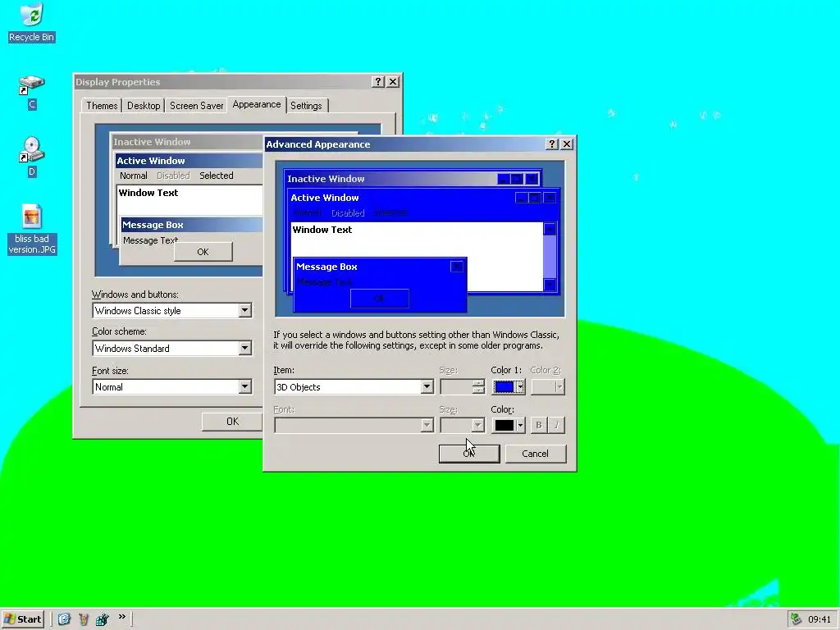Viewport: 840px width, 630px height.
Task: Launch Show Desktop quick launch icon
Action: click(64, 619)
